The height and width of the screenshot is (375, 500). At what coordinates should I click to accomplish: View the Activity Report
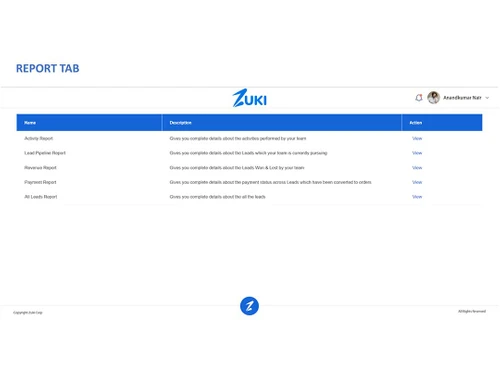(x=417, y=138)
